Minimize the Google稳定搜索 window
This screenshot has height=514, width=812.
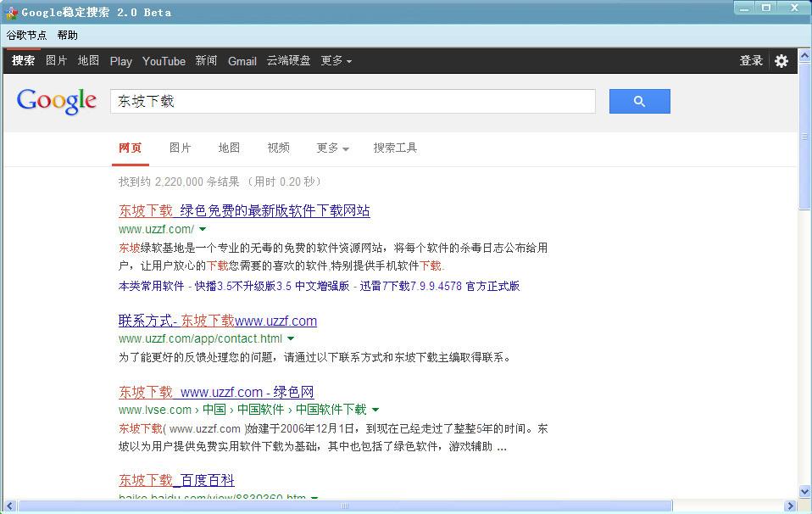pyautogui.click(x=744, y=8)
